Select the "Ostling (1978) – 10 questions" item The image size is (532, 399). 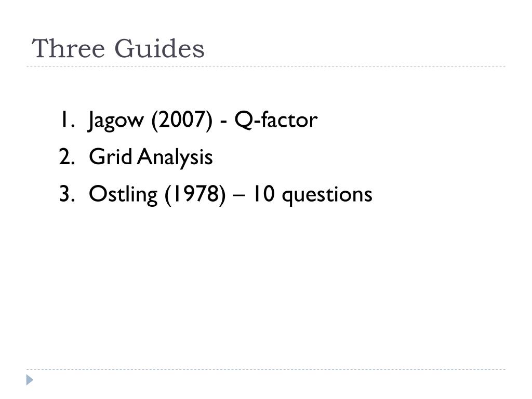coord(230,194)
